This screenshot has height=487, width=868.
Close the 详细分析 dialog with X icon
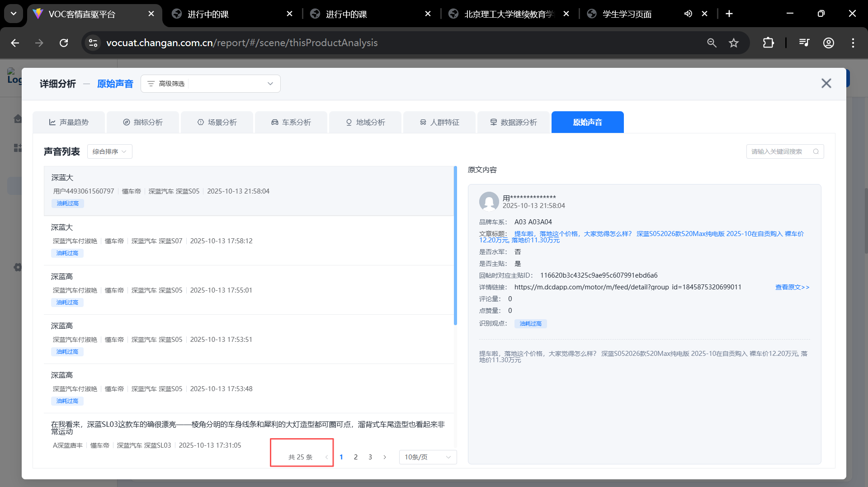pyautogui.click(x=826, y=84)
